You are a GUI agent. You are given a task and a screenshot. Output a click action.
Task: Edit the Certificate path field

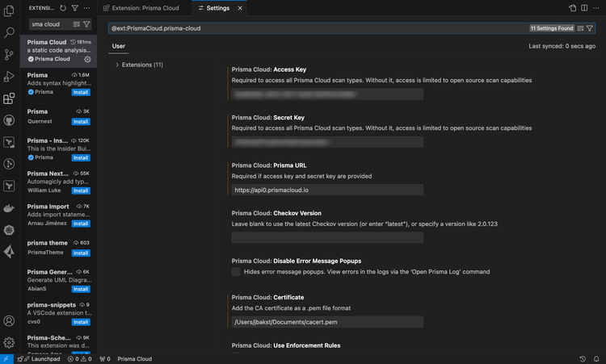click(x=327, y=322)
